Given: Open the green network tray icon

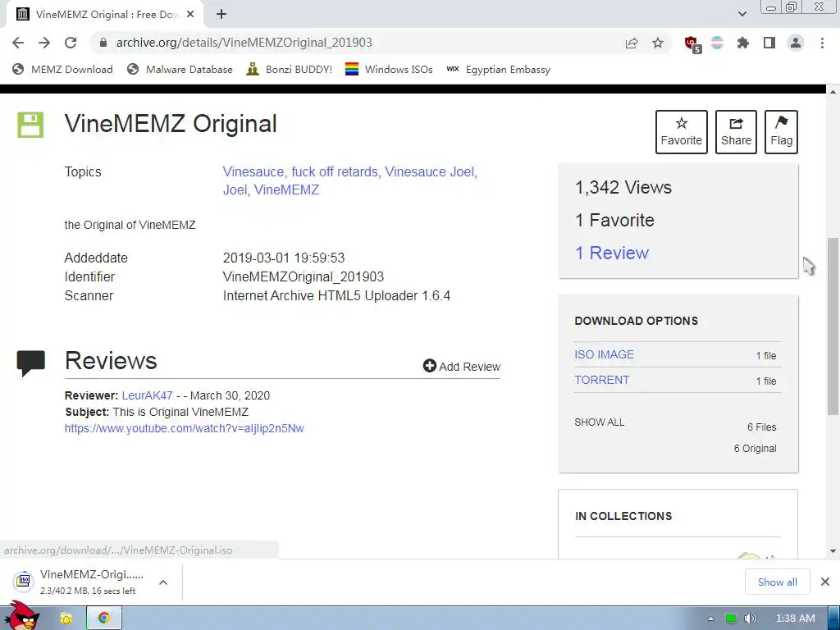Looking at the screenshot, I should tap(731, 619).
